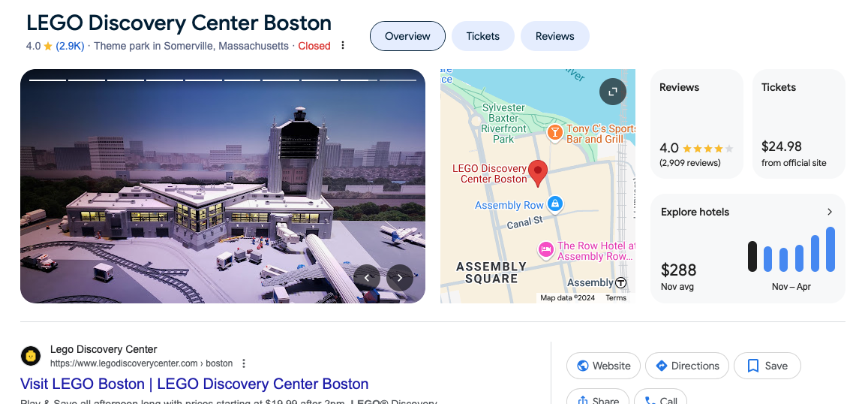Click the 2.9K reviews count link

pos(70,46)
